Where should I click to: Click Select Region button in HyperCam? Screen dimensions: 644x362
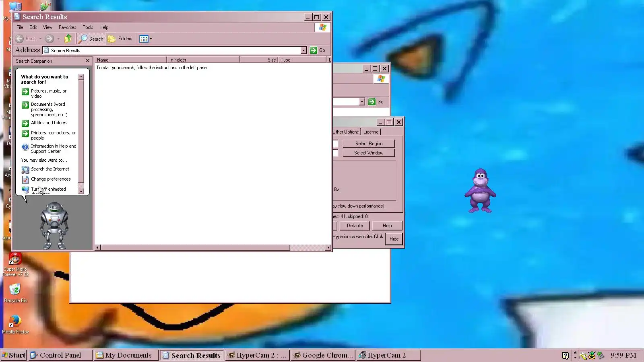369,144
